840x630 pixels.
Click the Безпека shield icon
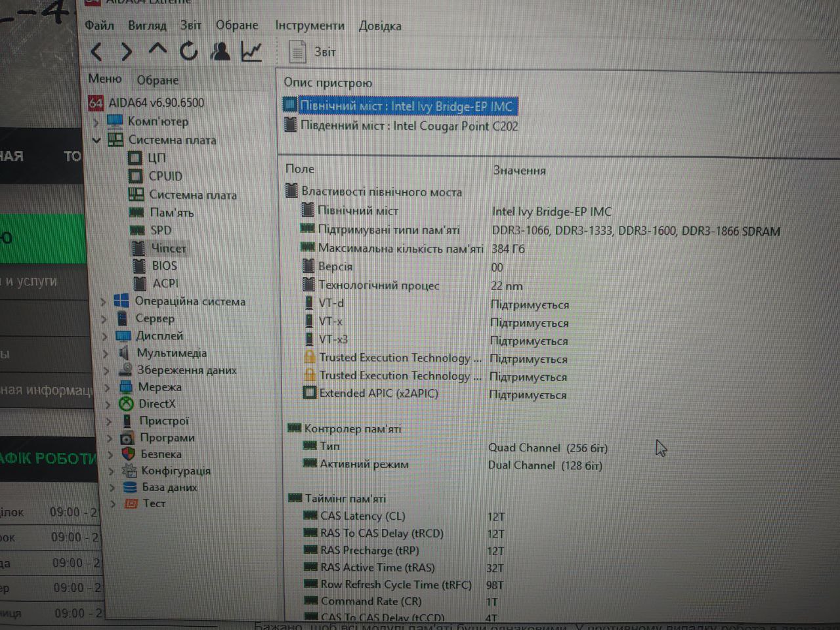tap(129, 454)
